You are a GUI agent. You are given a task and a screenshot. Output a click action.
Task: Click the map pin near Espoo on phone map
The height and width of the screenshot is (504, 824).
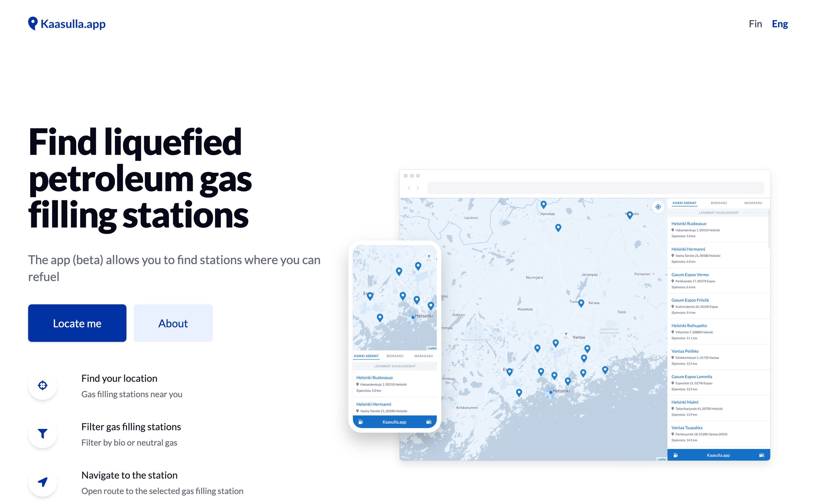click(x=370, y=296)
